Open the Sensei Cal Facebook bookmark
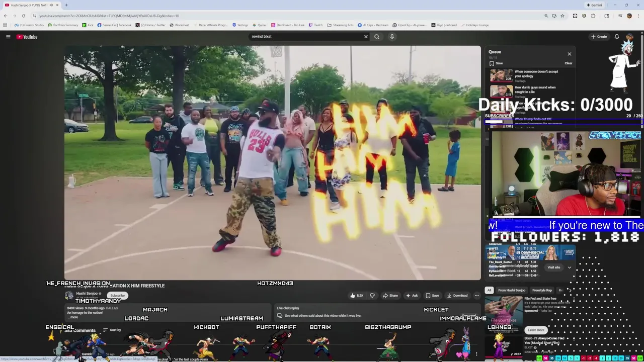 point(114,25)
